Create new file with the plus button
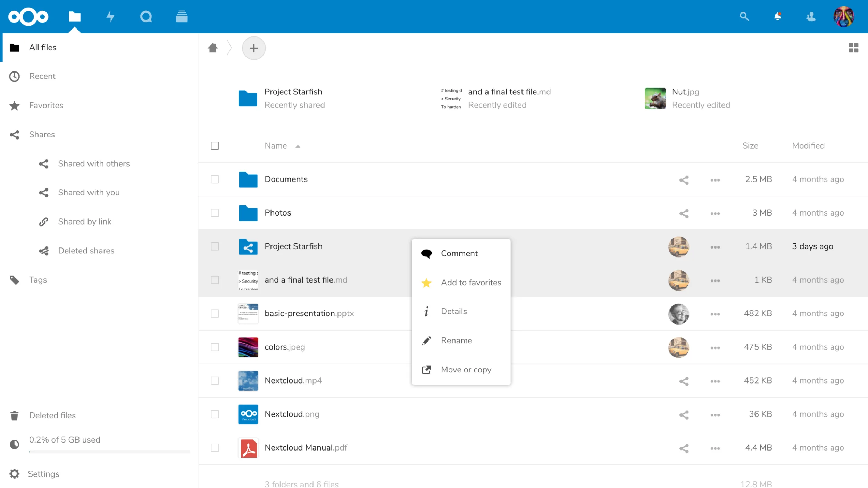868x488 pixels. coord(254,48)
